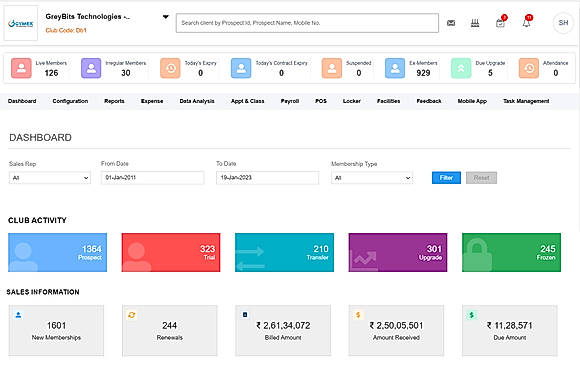
Task: Click the Club Code orange text
Action: (x=66, y=30)
